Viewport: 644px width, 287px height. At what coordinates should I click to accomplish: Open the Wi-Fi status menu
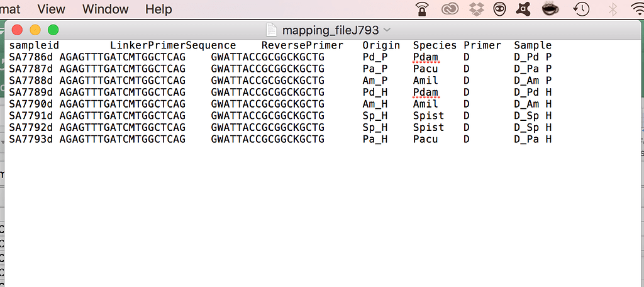(636, 9)
